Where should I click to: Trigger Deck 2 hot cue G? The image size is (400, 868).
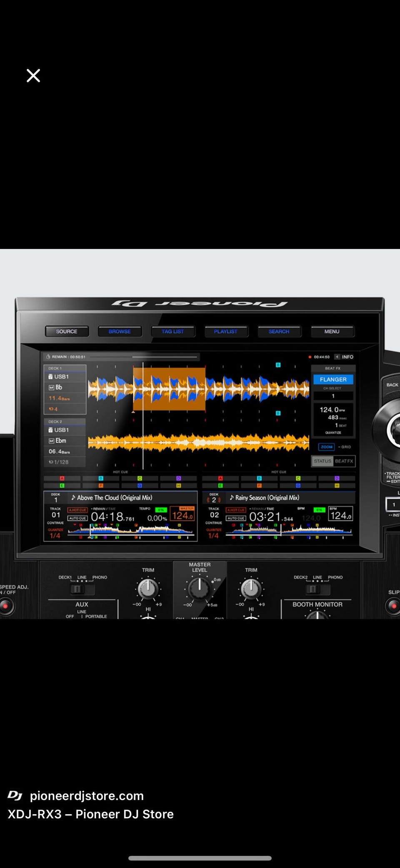(298, 486)
